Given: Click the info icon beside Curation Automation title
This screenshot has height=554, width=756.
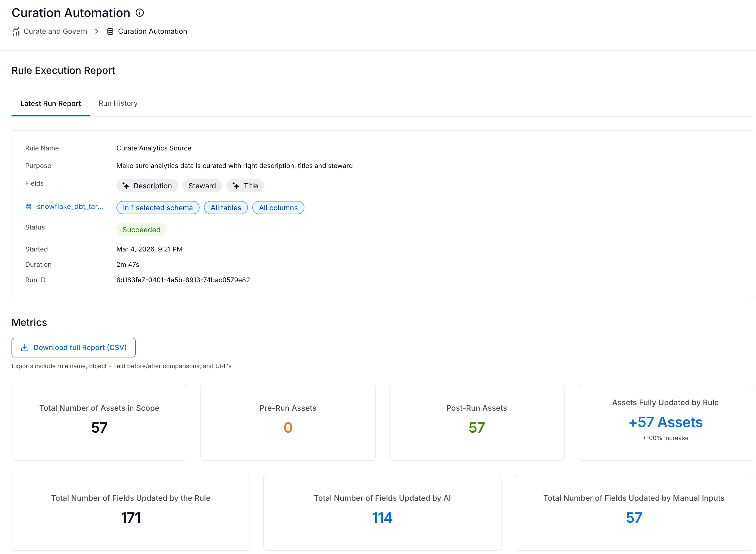Looking at the screenshot, I should pos(140,13).
